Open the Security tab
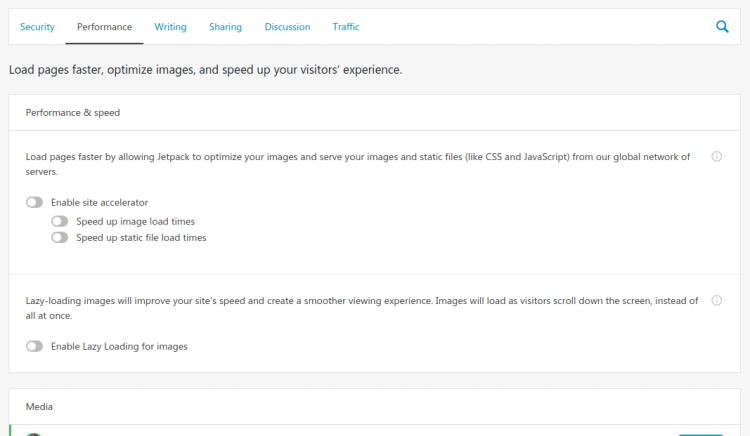750x436 pixels. [x=37, y=27]
